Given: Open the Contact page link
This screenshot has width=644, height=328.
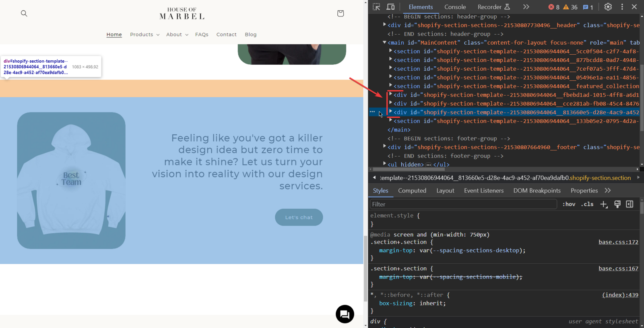Looking at the screenshot, I should pos(226,35).
